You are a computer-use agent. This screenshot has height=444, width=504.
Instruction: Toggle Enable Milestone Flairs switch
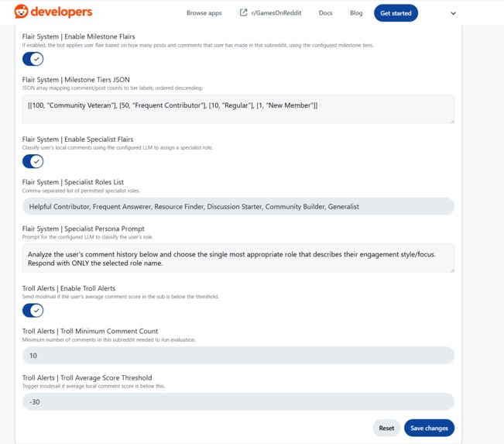[x=33, y=59]
